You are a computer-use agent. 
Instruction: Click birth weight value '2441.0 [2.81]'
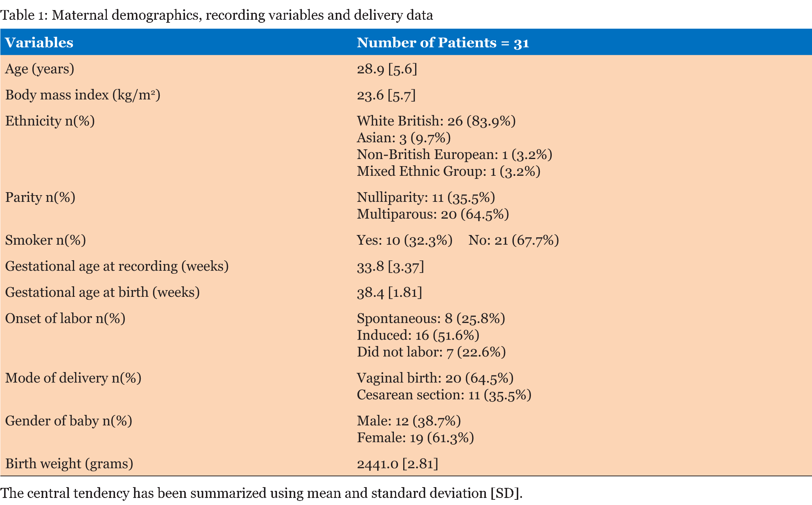click(x=397, y=464)
